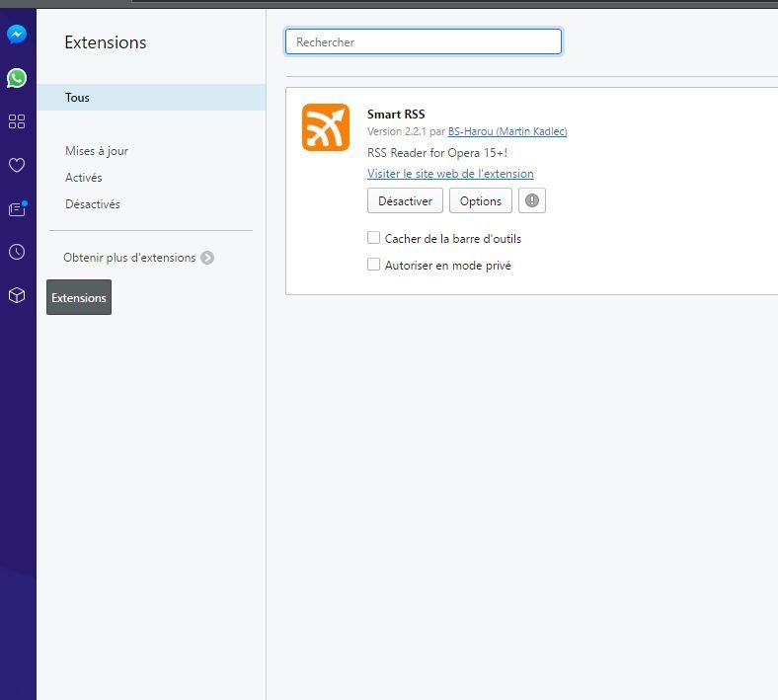778x700 pixels.
Task: Open Extensions cube icon in sidebar
Action: [x=17, y=295]
